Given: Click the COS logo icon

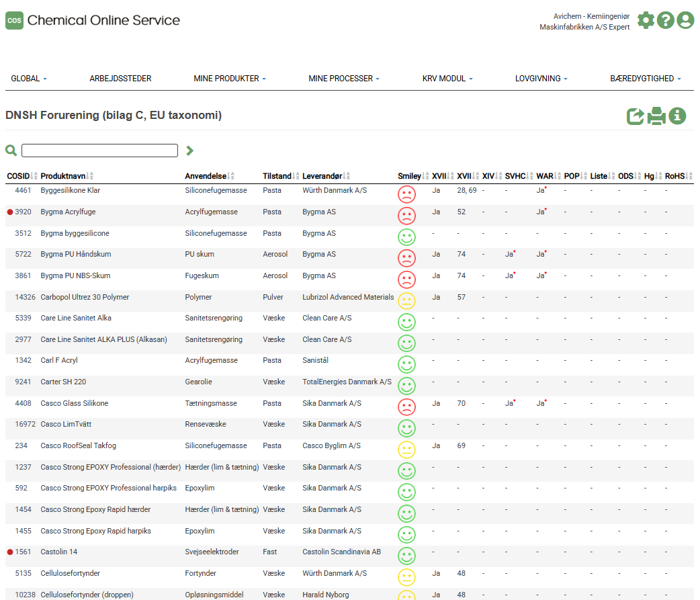Looking at the screenshot, I should (14, 21).
